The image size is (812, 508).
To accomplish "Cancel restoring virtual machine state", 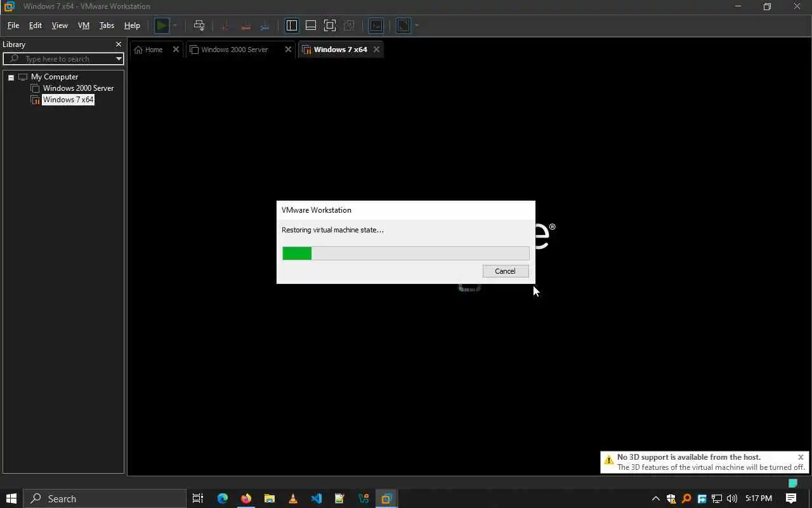I will 506,271.
